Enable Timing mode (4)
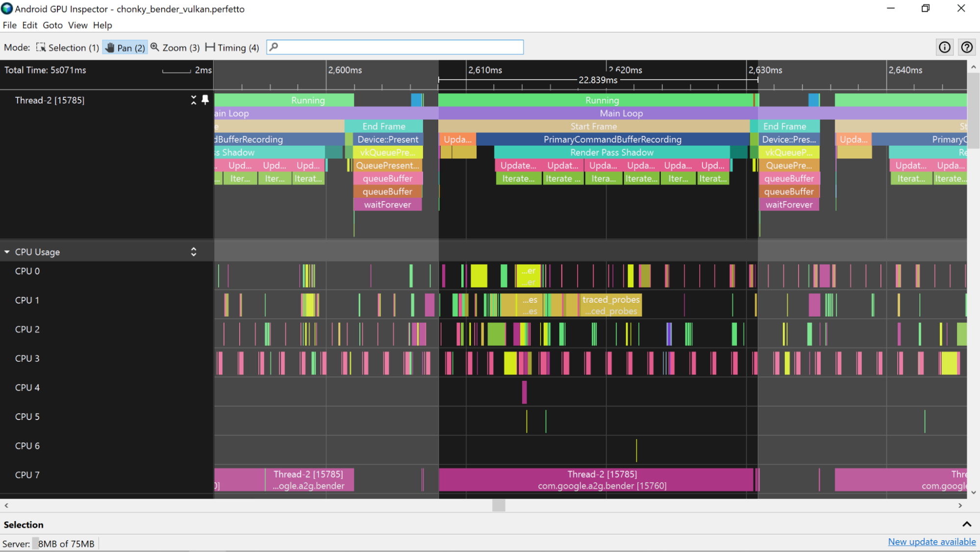Image resolution: width=980 pixels, height=552 pixels. click(233, 47)
